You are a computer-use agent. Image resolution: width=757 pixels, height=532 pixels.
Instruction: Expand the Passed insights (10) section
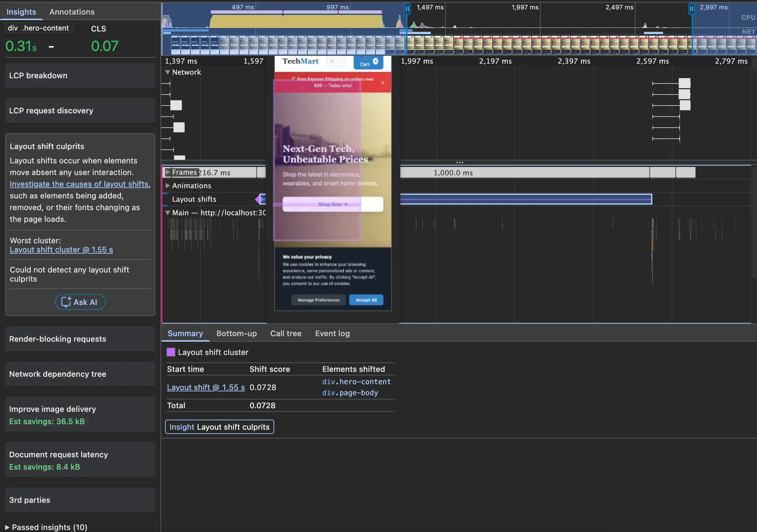click(x=46, y=527)
